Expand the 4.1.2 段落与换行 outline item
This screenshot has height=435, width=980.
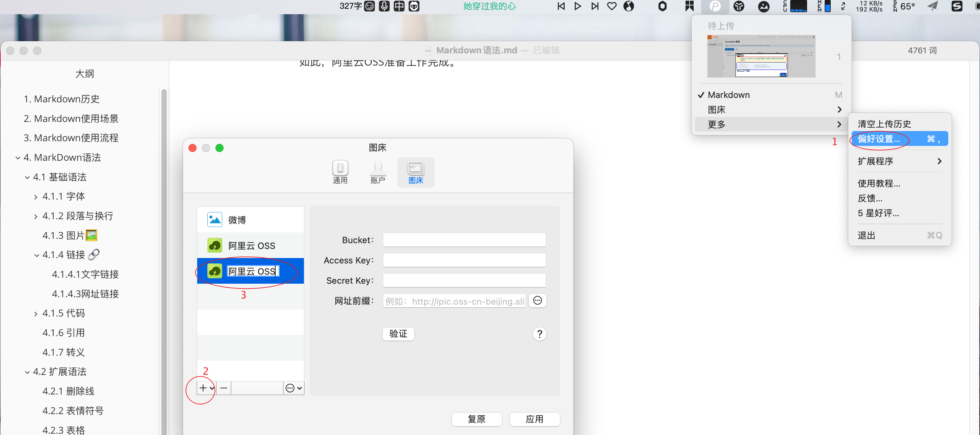click(36, 216)
